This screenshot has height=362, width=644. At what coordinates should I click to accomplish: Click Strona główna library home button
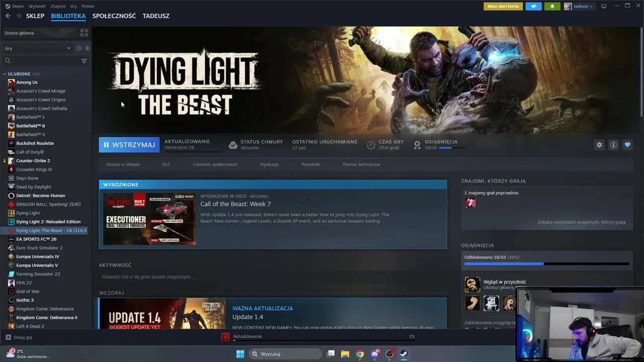[x=39, y=33]
